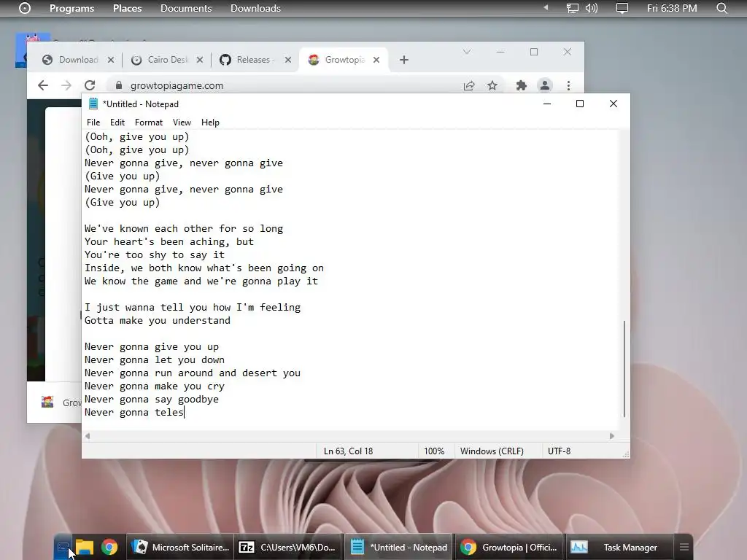747x560 pixels.
Task: Open the taskbar task list menu icon
Action: (684, 548)
